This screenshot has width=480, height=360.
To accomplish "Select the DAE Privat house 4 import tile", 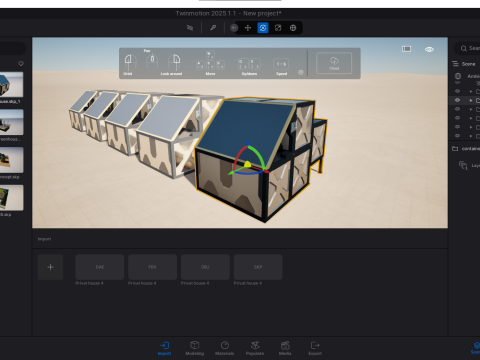I will [x=100, y=267].
